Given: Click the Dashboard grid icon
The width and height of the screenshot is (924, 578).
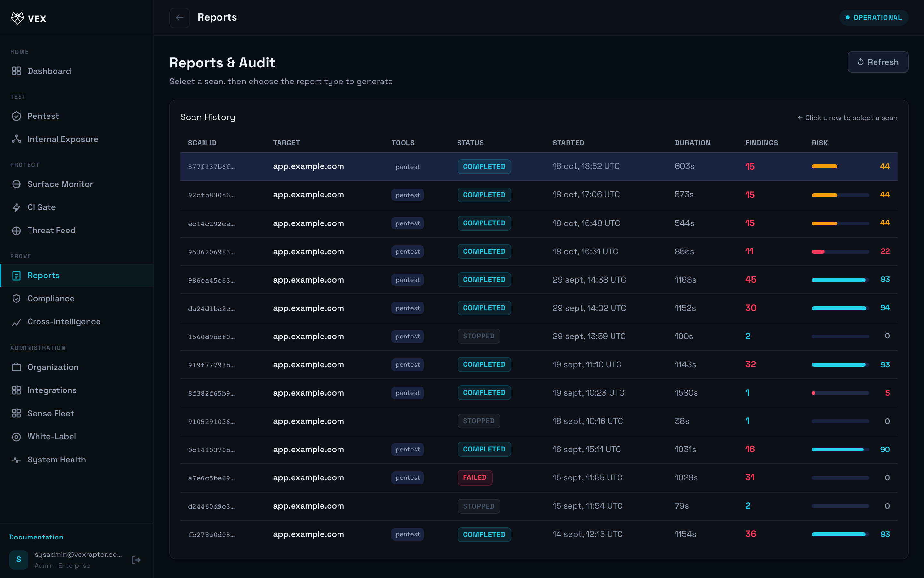Looking at the screenshot, I should click(16, 71).
